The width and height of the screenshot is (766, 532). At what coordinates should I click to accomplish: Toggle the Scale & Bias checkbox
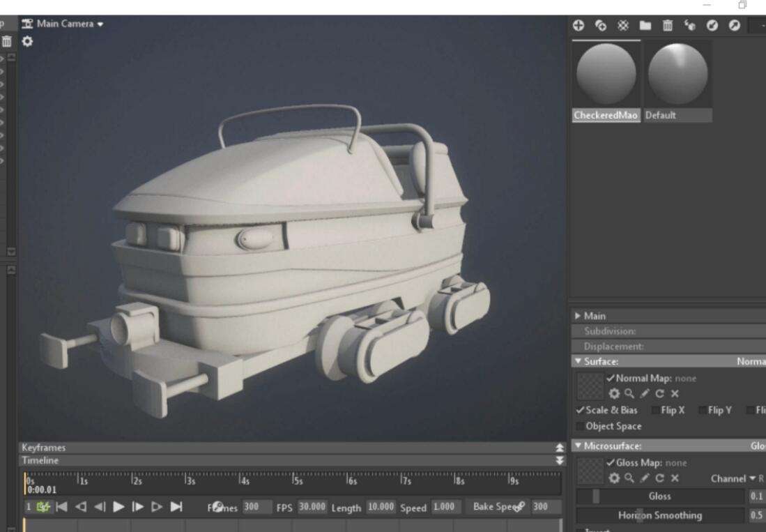pos(580,411)
